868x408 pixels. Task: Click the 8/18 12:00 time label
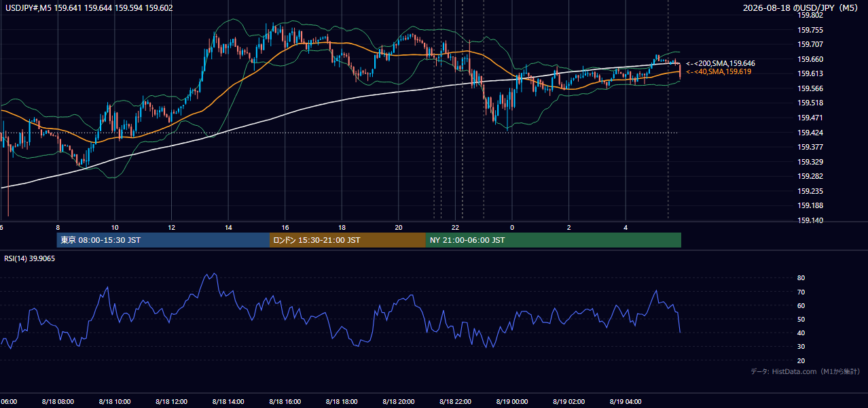[x=171, y=402]
